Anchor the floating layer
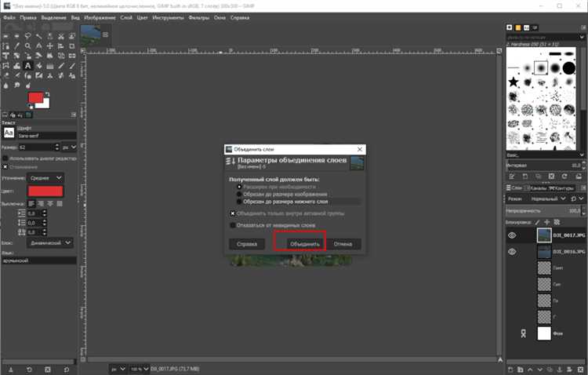This screenshot has width=588, height=375. coord(560,370)
